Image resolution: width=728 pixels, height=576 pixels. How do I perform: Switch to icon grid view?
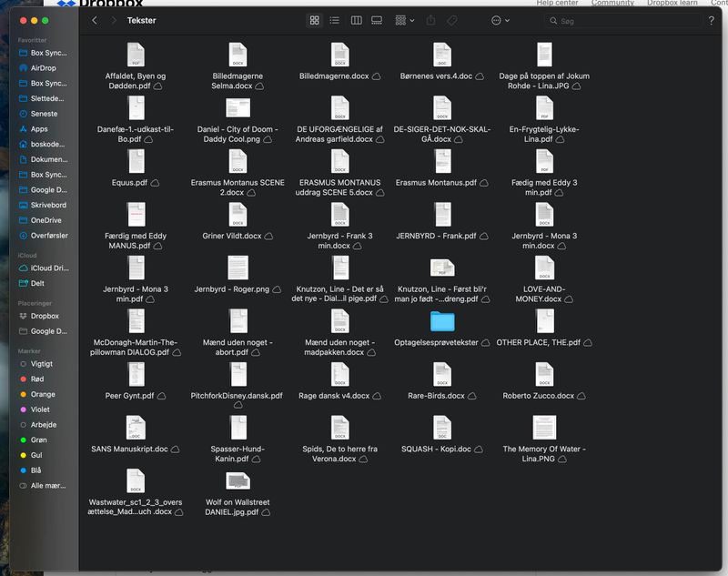(x=315, y=20)
